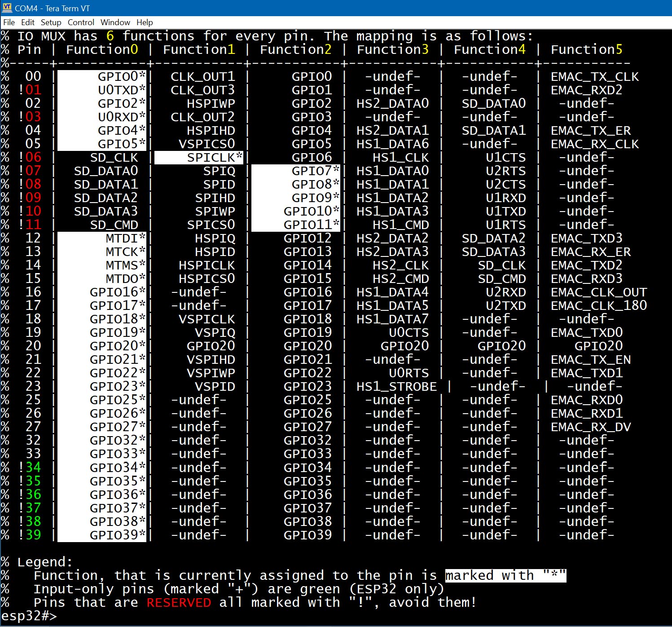The height and width of the screenshot is (627, 672).
Task: Click the U0CTS entry
Action: [x=408, y=333]
